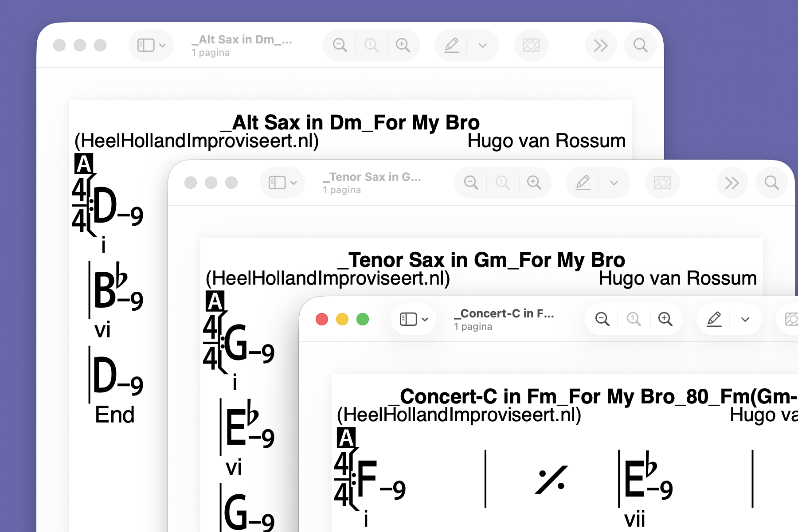Click the G-9 chord above 'i' in Tenor Sax

pyautogui.click(x=249, y=344)
